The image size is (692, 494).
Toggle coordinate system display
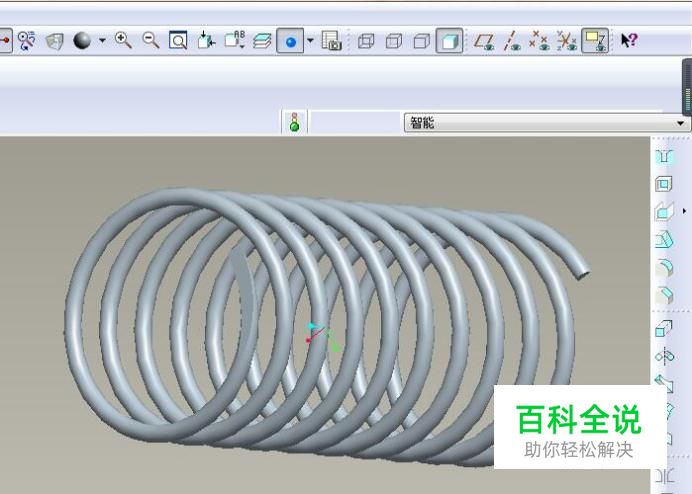tap(567, 41)
